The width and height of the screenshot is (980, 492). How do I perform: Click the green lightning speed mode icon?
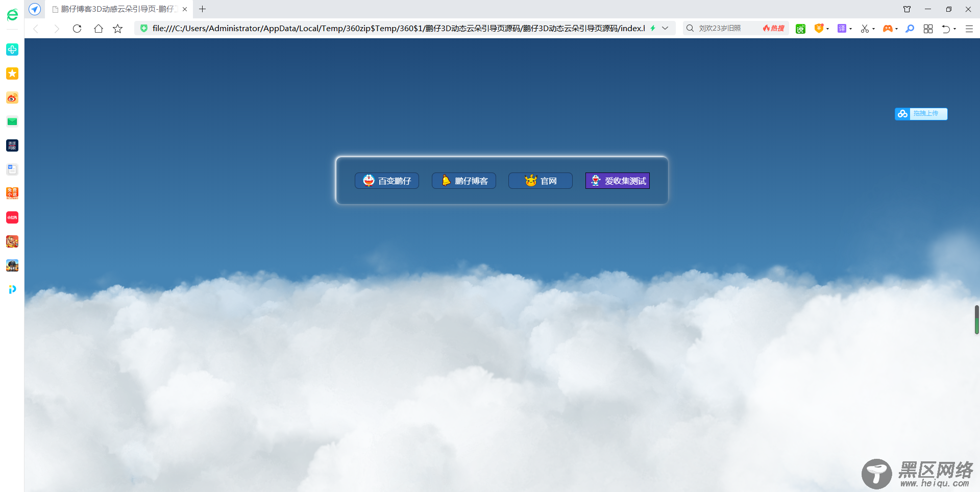coord(653,28)
